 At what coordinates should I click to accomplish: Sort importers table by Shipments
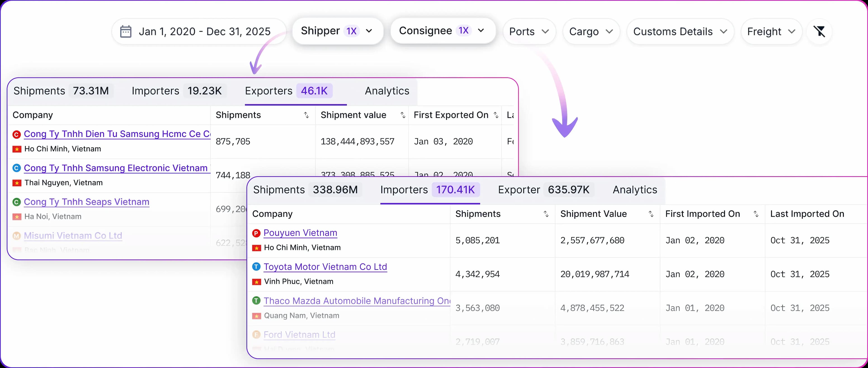546,214
